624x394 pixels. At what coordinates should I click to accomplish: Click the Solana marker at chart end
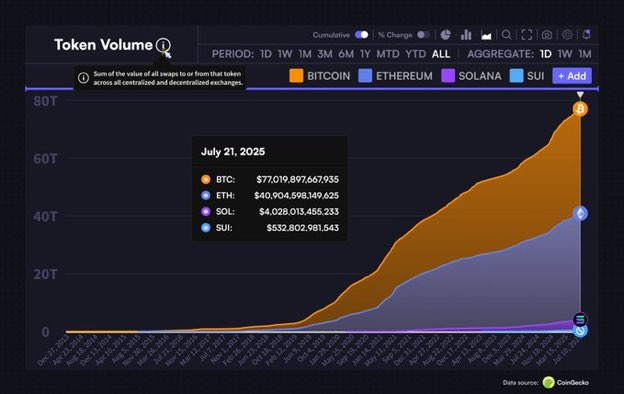point(580,320)
